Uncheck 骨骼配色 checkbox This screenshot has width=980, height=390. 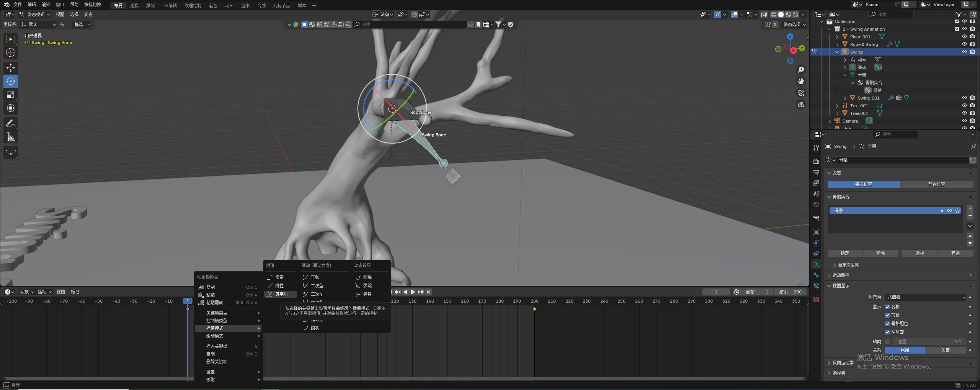pos(887,324)
